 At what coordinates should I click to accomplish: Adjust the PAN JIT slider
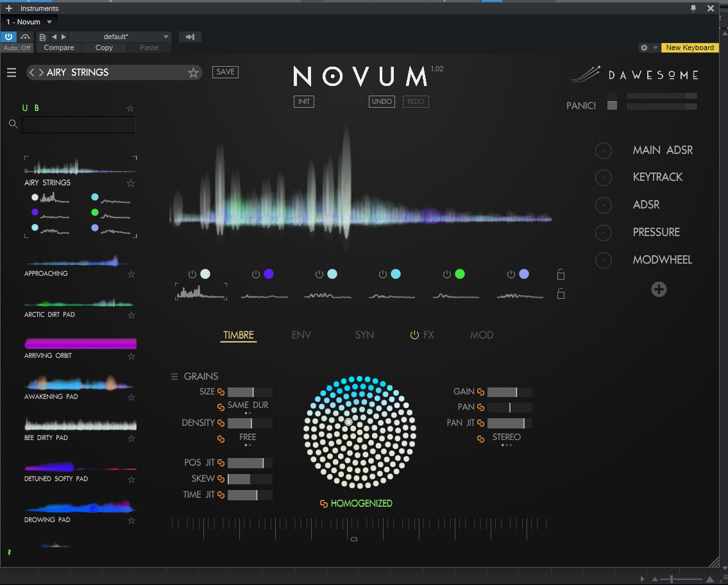509,423
